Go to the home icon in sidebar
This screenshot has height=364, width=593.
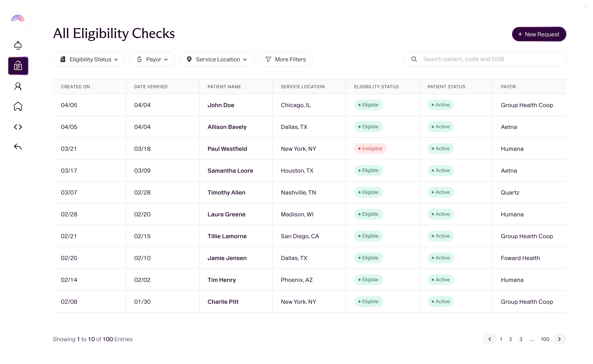pos(18,106)
